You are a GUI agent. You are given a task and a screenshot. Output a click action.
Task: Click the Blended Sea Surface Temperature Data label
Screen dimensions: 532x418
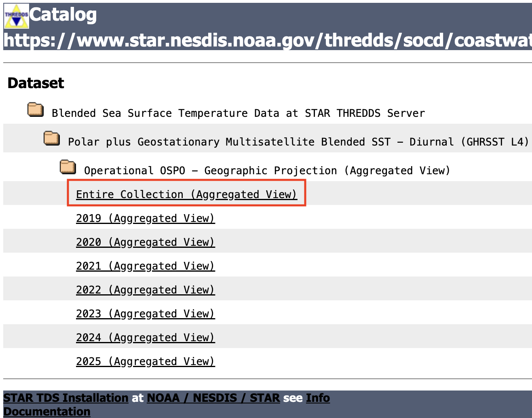[239, 113]
